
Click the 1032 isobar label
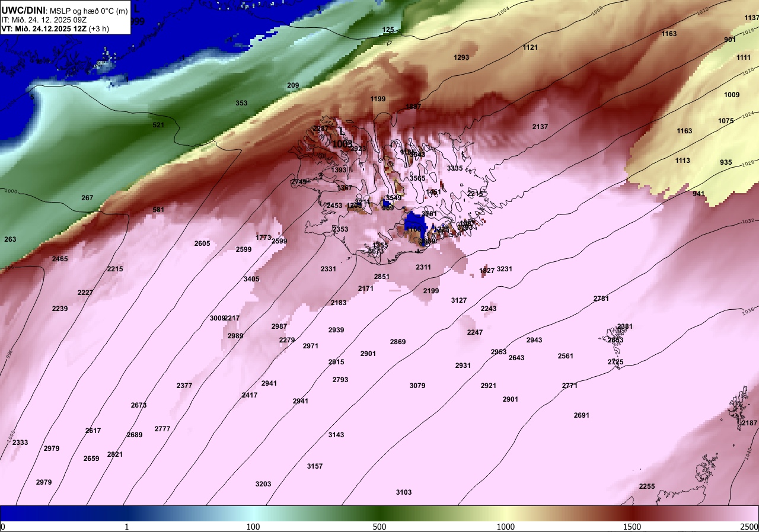click(x=747, y=222)
